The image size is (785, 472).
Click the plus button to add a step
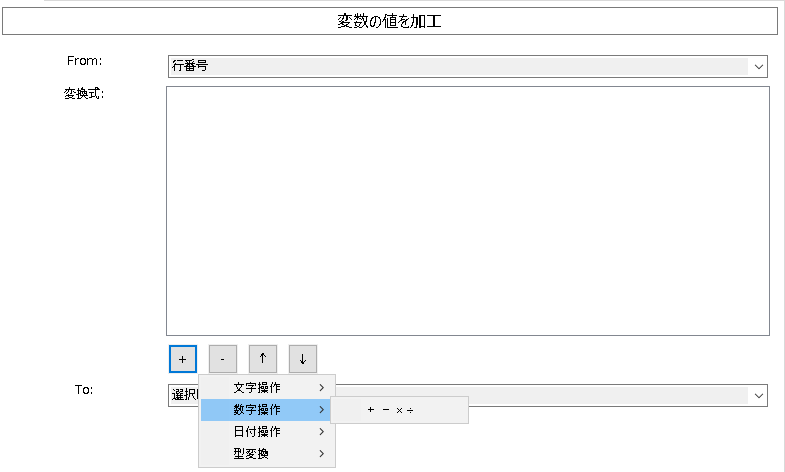[182, 358]
